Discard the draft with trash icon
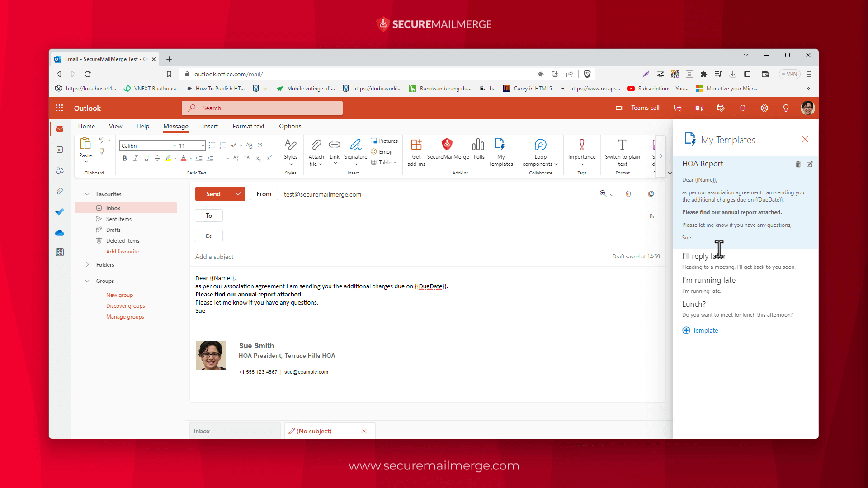 coord(628,194)
